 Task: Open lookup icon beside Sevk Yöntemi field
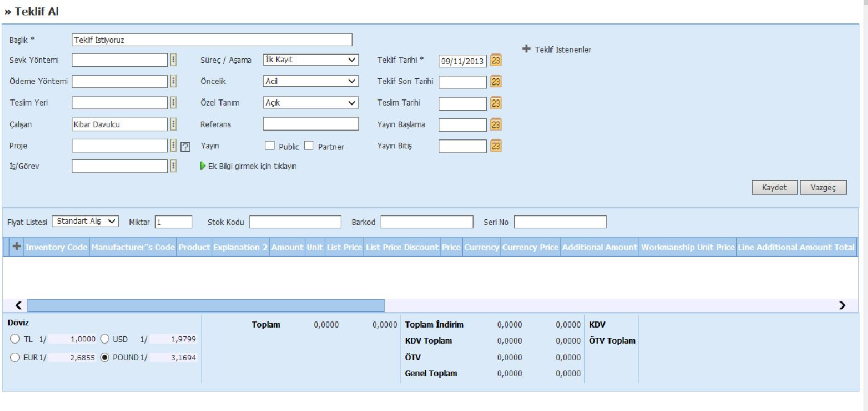[x=173, y=60]
